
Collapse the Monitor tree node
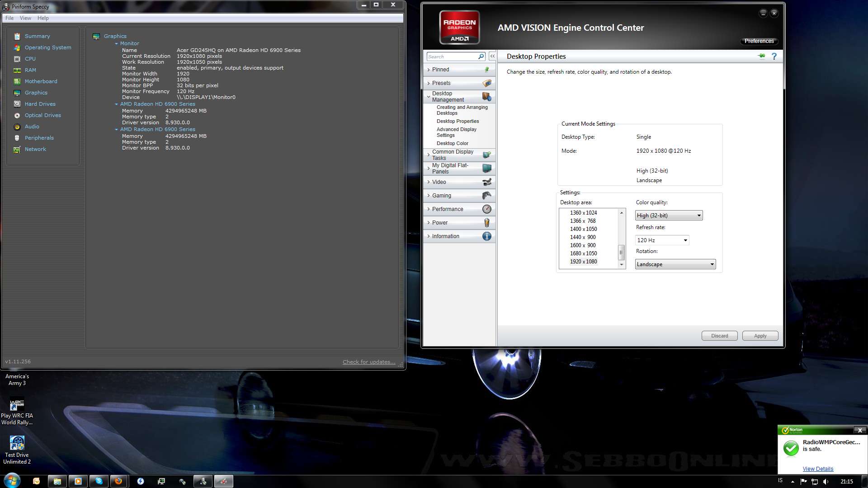[x=117, y=44]
